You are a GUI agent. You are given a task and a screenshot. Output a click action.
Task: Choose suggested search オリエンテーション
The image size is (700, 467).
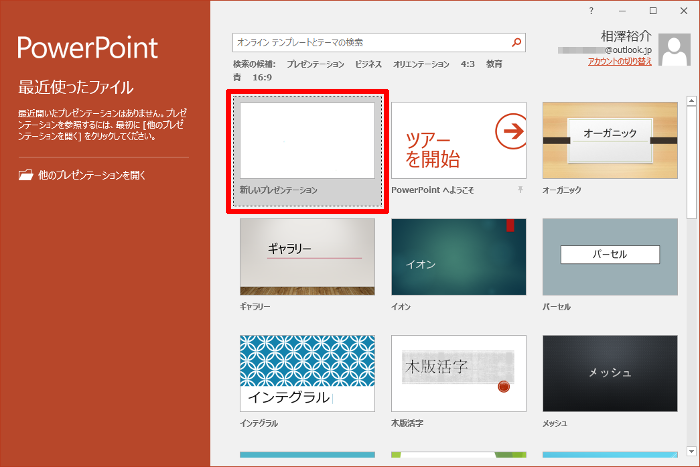click(421, 64)
